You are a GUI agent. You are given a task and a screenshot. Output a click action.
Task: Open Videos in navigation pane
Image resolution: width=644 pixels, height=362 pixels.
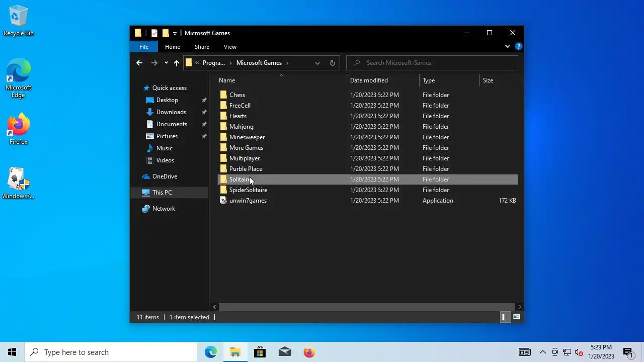165,160
